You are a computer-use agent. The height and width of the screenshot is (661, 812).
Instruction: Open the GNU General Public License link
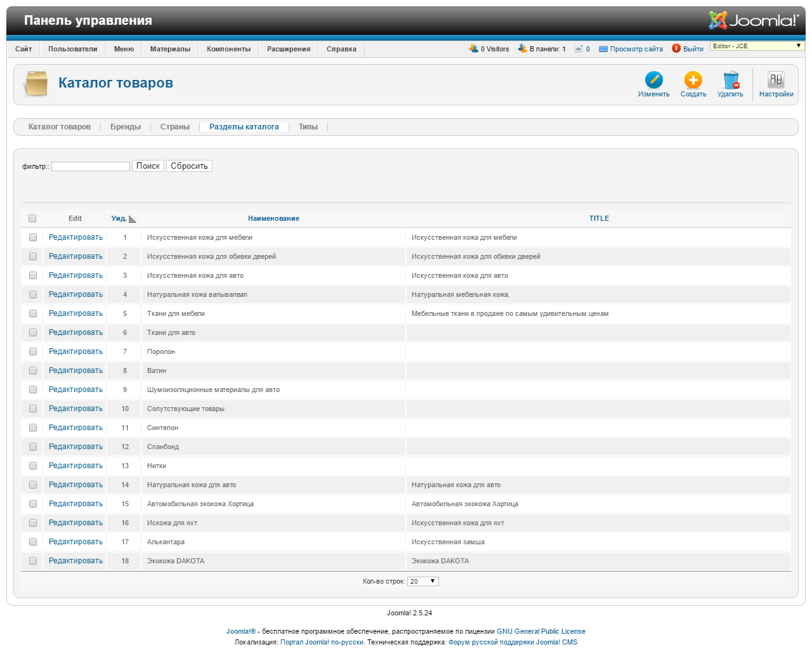coord(541,631)
